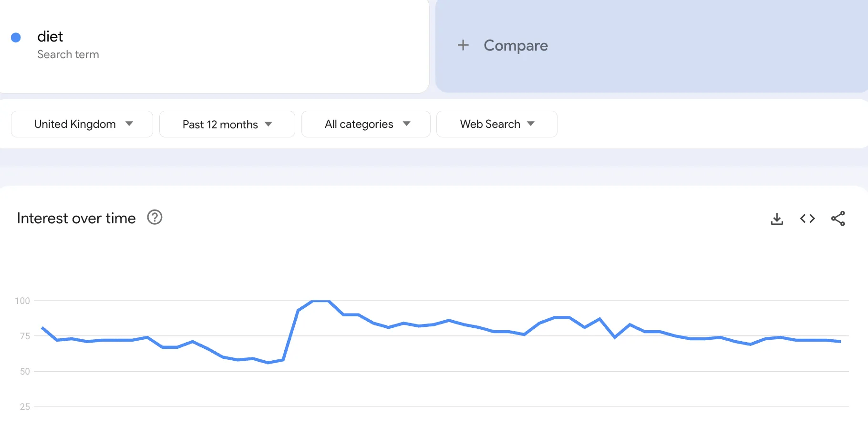Expand the United Kingdom region arrow

[129, 124]
